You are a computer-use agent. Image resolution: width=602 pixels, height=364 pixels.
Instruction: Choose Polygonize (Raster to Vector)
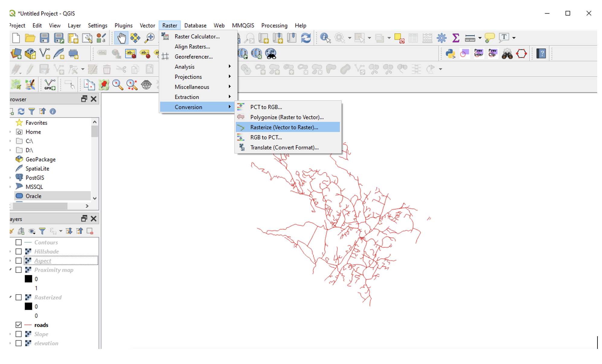pos(288,117)
